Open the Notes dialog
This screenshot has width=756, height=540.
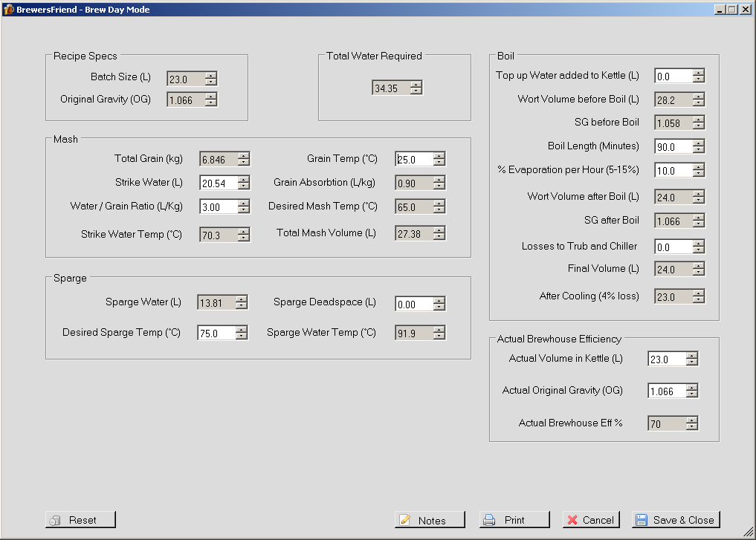430,520
